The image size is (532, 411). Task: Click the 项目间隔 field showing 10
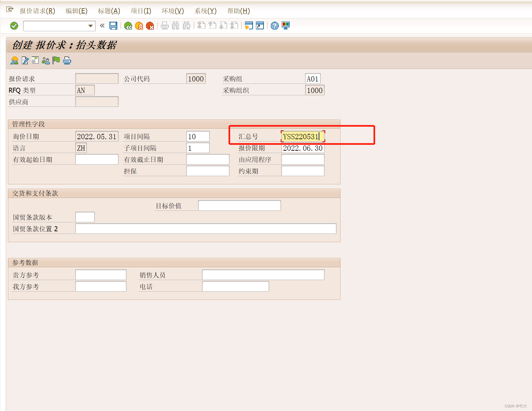[x=198, y=136]
